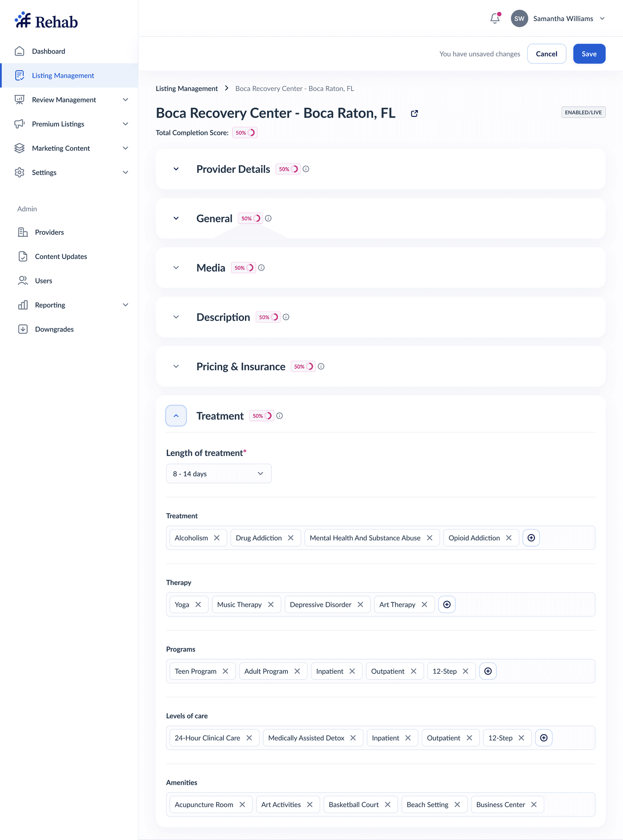
Task: Expand the General section
Action: click(176, 218)
